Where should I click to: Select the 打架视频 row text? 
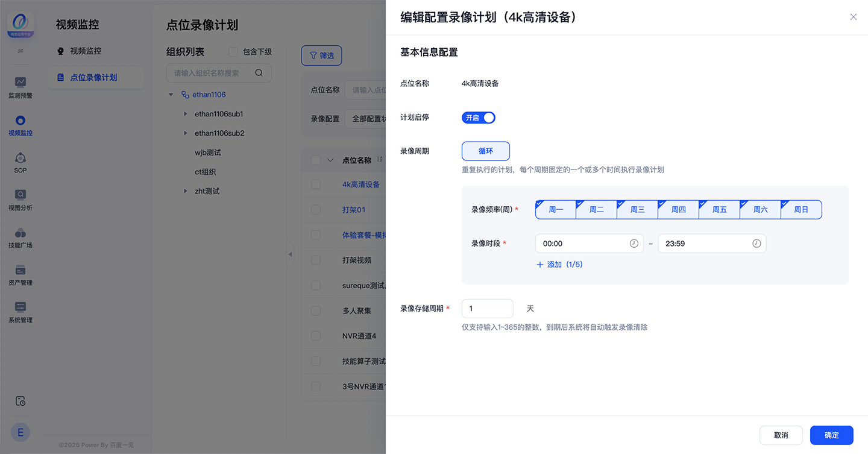coord(357,260)
